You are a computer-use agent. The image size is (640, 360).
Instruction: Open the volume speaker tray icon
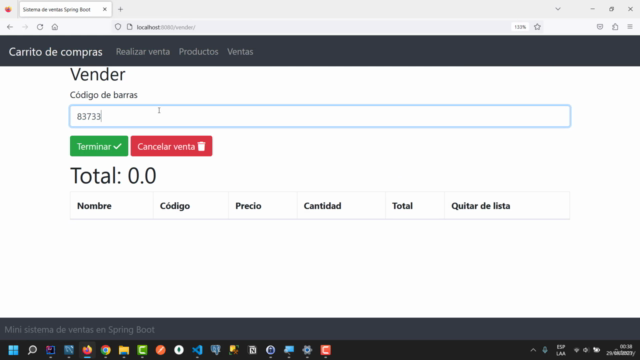tap(585, 350)
